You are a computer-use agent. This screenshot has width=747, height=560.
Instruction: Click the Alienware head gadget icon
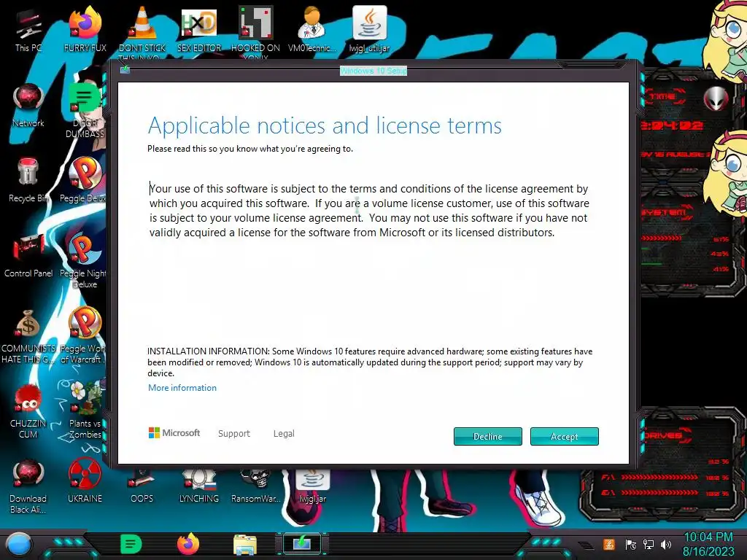[716, 99]
